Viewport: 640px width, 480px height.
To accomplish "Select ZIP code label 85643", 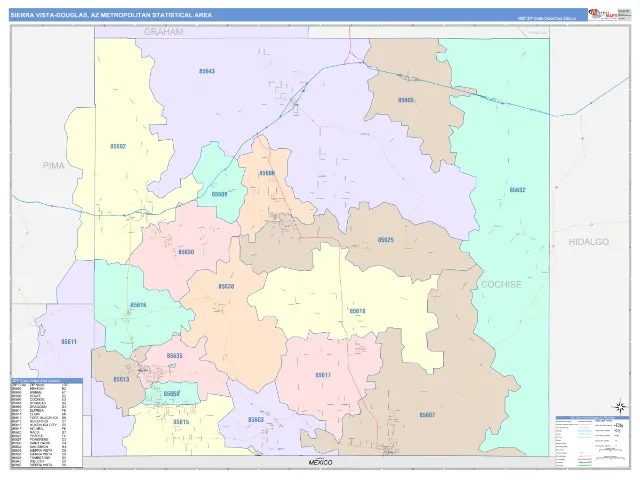I will click(207, 71).
